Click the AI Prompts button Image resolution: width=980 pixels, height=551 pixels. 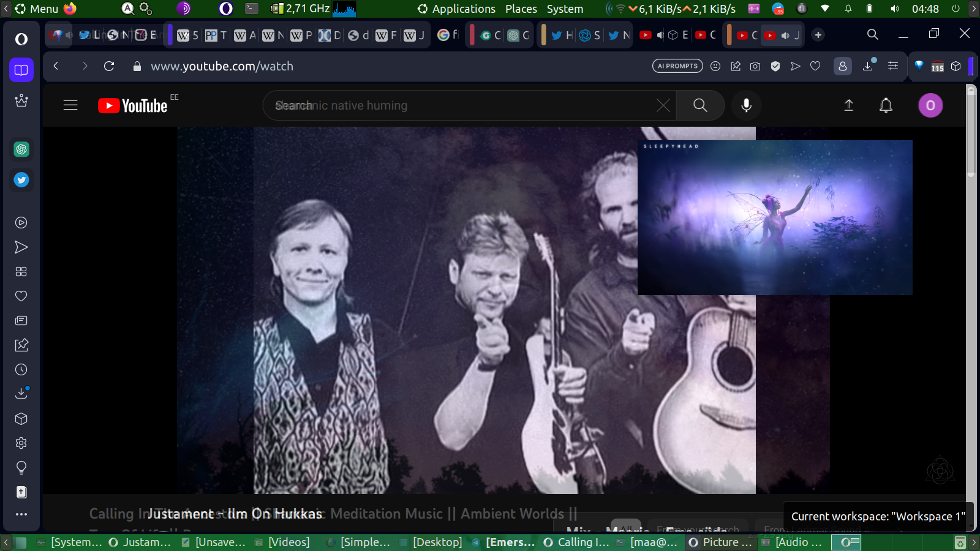tap(677, 66)
